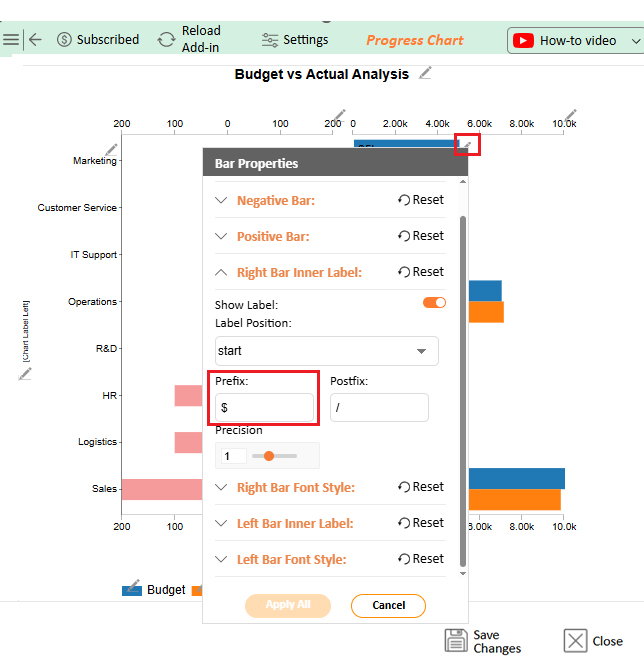Click the Postfix input field
This screenshot has height=666, width=644.
pyautogui.click(x=379, y=408)
